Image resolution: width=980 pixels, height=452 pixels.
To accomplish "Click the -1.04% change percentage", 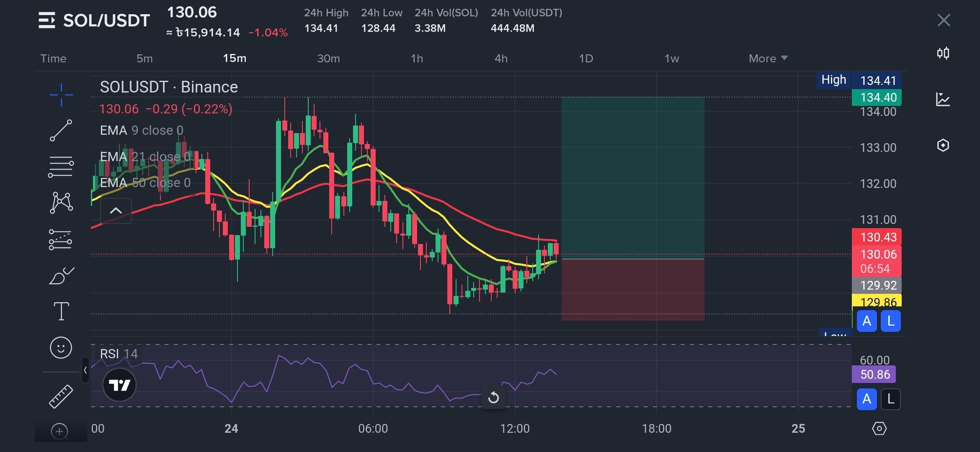I will [268, 33].
